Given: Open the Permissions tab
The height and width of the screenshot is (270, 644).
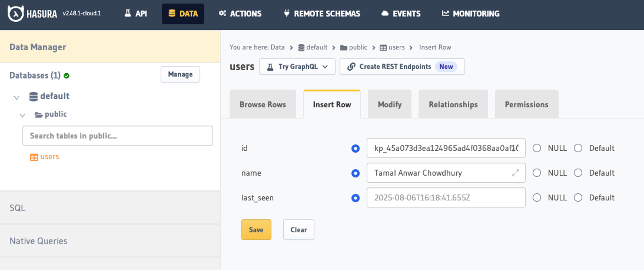Looking at the screenshot, I should click(x=526, y=104).
